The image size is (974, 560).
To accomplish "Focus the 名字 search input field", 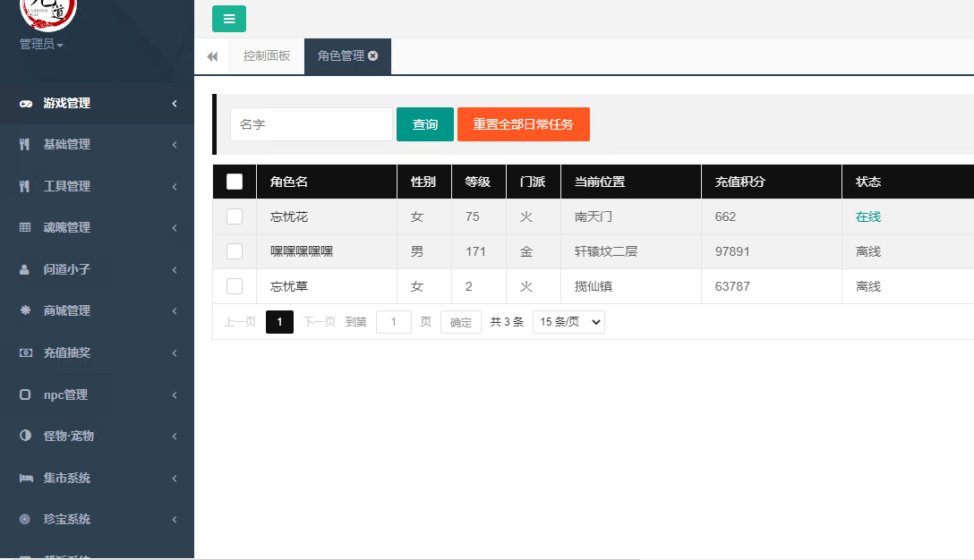I will [x=312, y=124].
